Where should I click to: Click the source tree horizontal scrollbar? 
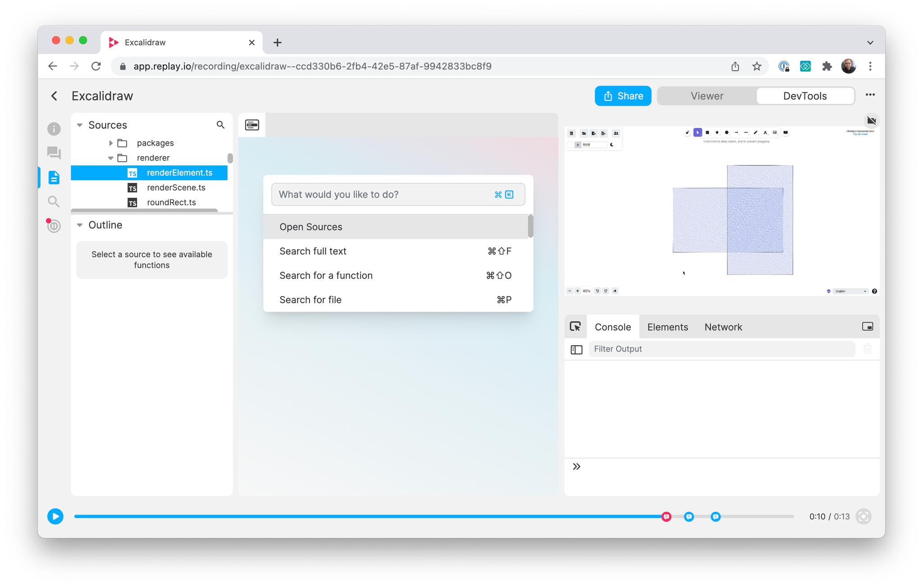(144, 210)
